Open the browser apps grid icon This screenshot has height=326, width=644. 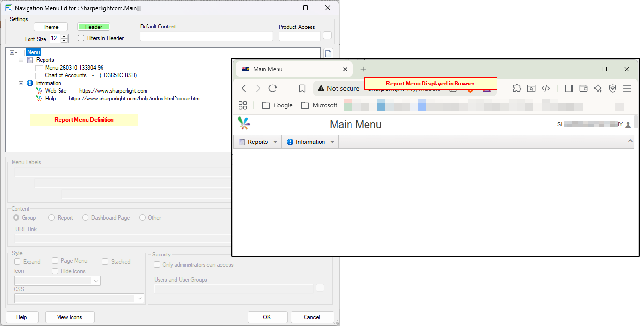pos(243,105)
